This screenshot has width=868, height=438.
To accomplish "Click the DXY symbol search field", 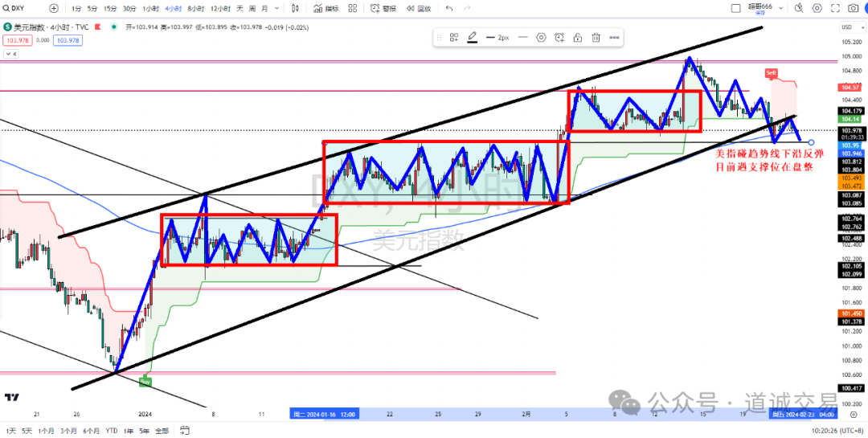I will pyautogui.click(x=20, y=8).
